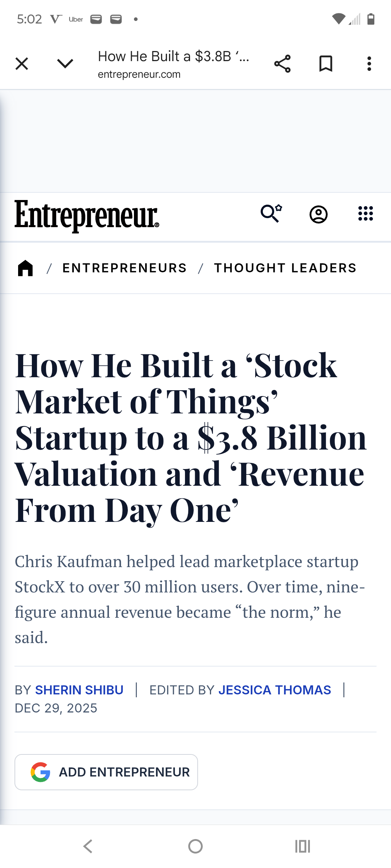Bookmark this article with the bookmark icon

pos(325,64)
